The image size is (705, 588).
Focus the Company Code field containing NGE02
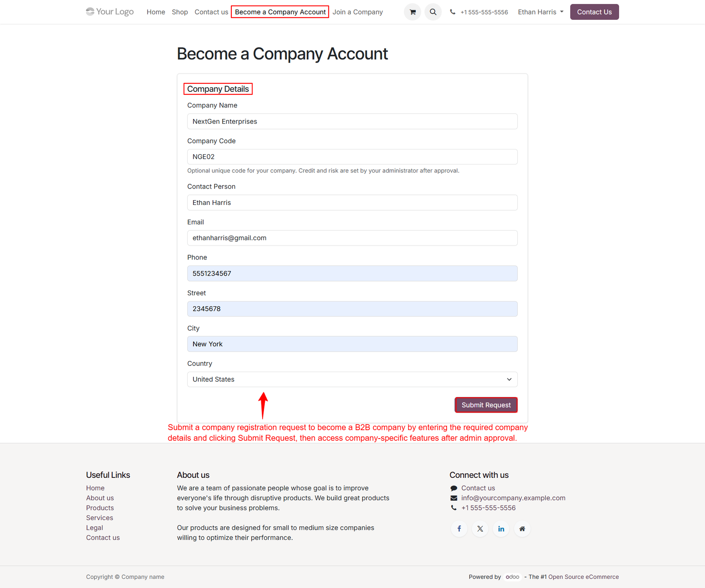pos(352,156)
